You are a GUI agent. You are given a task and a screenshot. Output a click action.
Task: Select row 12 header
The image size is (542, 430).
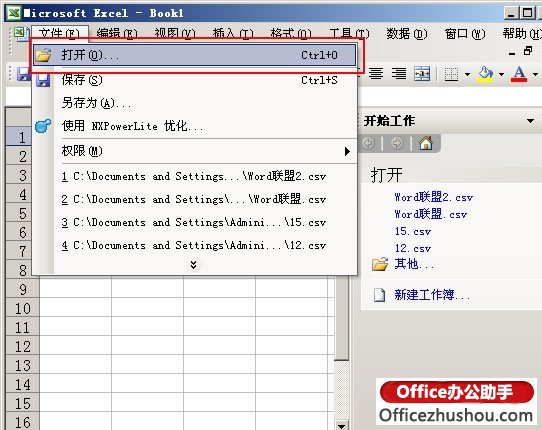pos(23,346)
